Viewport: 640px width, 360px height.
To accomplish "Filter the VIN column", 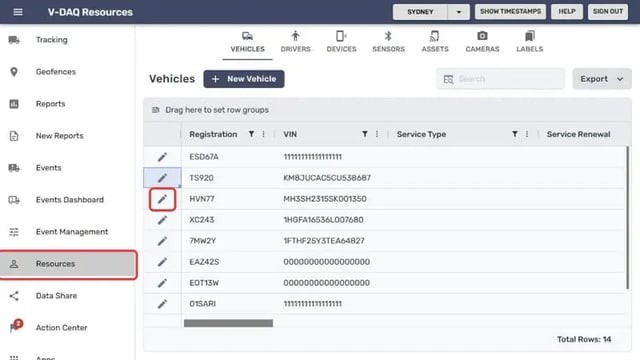I will (x=365, y=134).
